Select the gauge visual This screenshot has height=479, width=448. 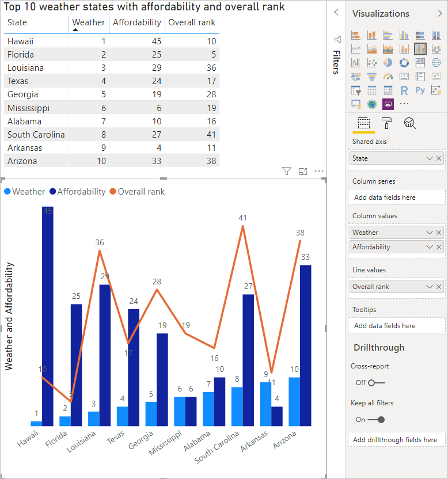pos(388,77)
